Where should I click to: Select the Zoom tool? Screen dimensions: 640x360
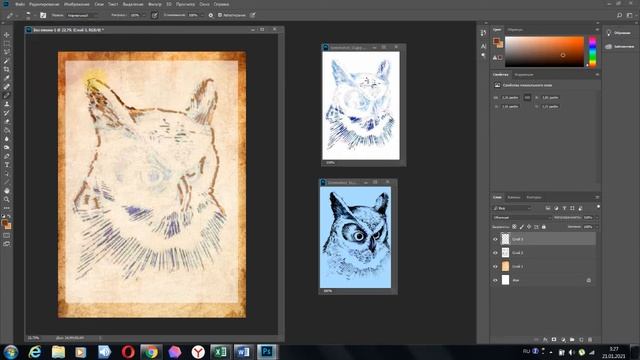(7, 199)
